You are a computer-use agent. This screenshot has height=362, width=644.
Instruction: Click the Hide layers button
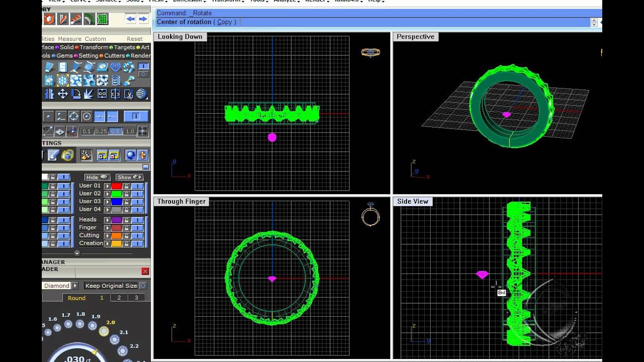click(97, 177)
